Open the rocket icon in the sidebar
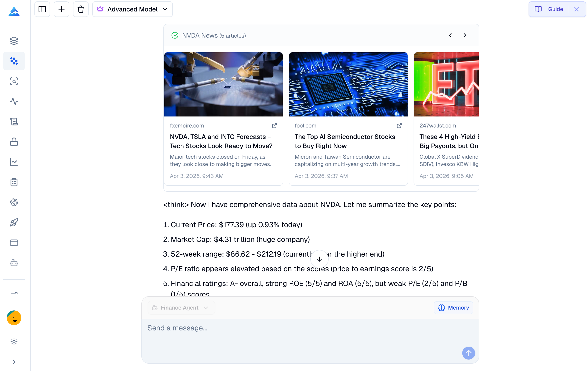The height and width of the screenshot is (371, 588). 14,222
